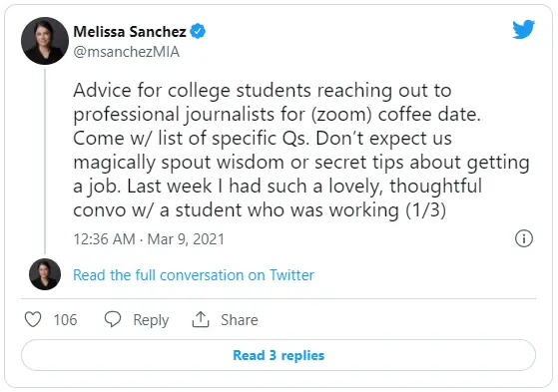Visit the @msanchezMIA handle

click(x=127, y=52)
